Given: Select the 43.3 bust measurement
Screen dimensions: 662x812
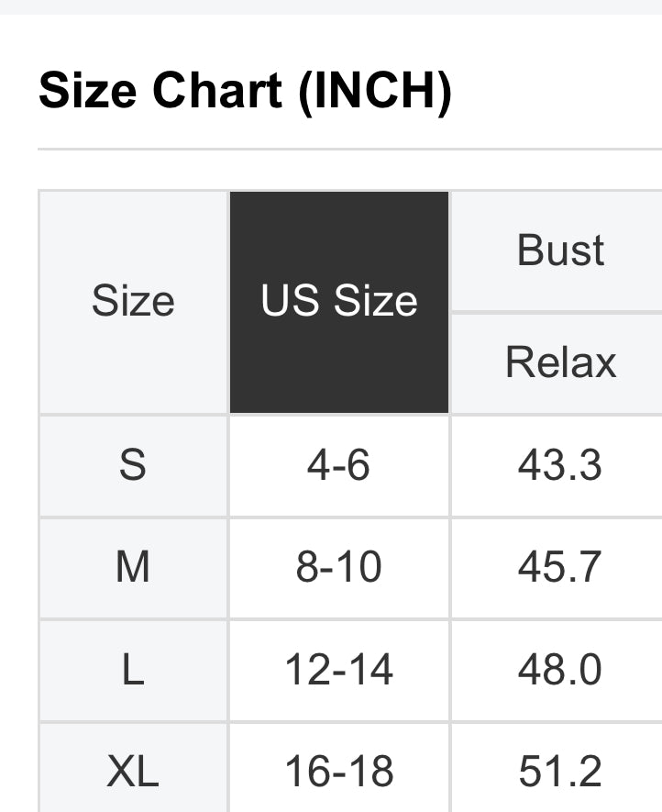Looking at the screenshot, I should coord(559,465).
